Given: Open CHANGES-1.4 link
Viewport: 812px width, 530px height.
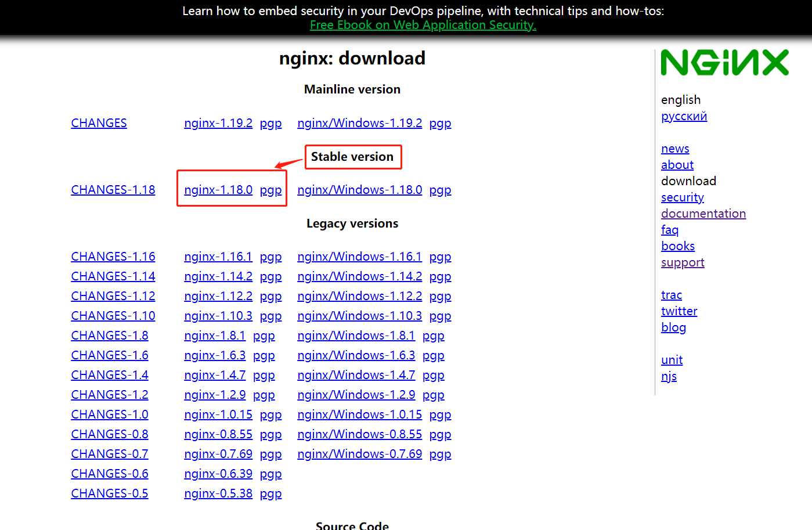Looking at the screenshot, I should tap(110, 375).
